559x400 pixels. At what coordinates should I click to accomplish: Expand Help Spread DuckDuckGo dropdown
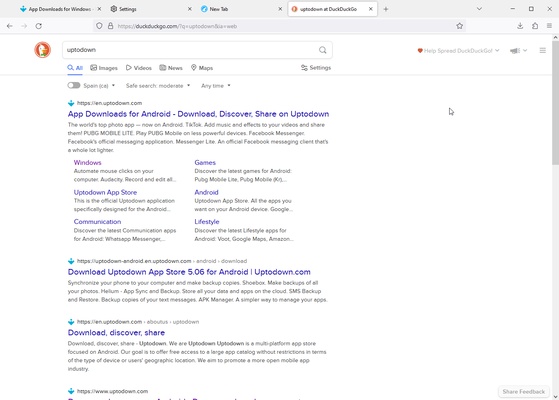tap(458, 51)
